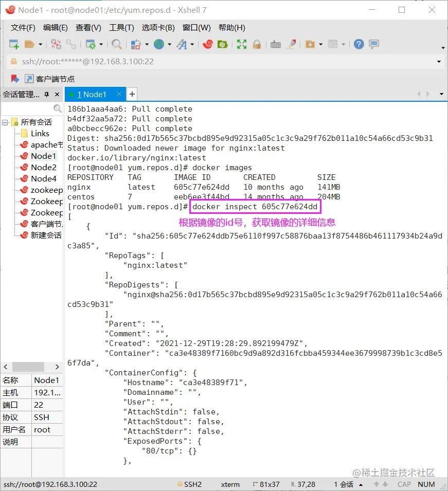Click the Open session folder icon
The height and width of the screenshot is (491, 448).
29,44
